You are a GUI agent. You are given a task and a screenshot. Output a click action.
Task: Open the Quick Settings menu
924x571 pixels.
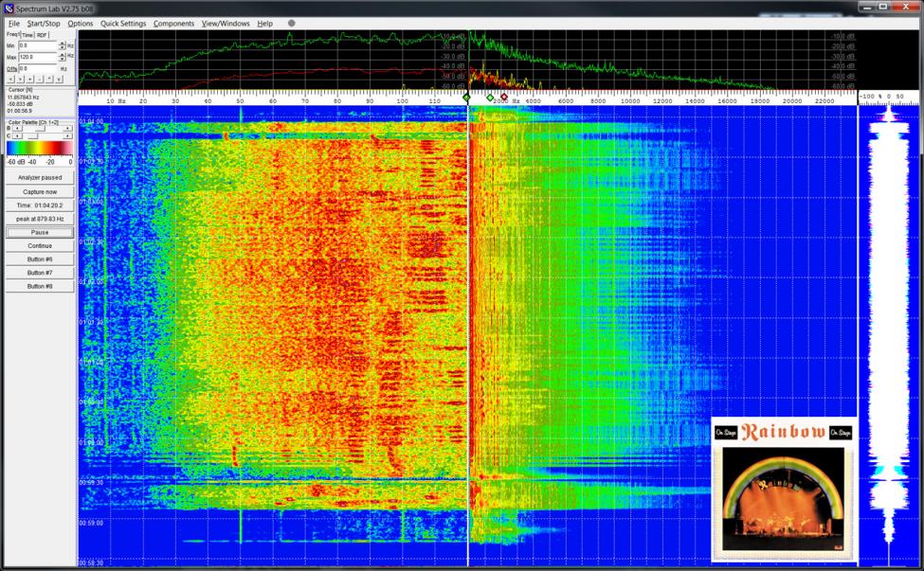123,24
